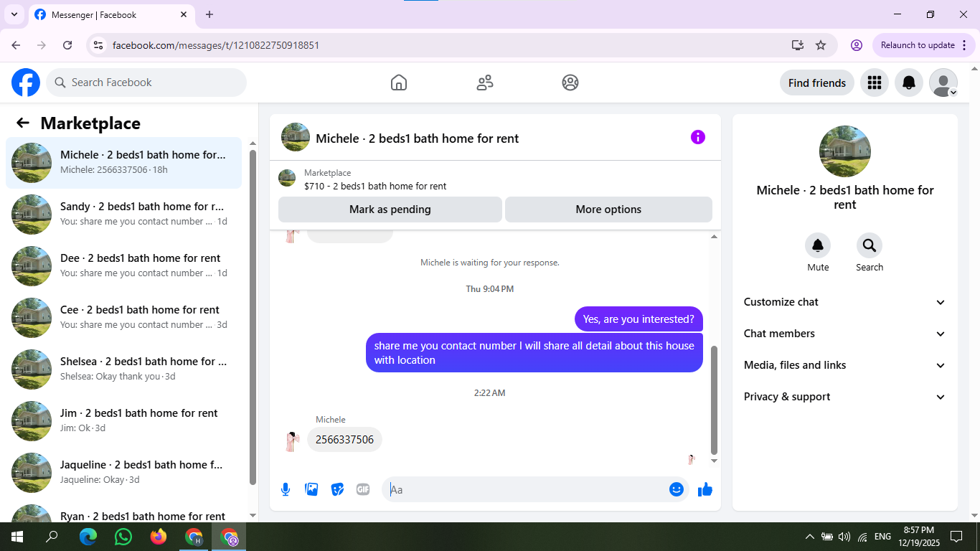This screenshot has width=980, height=551.
Task: View site information icon in address bar
Action: (x=99, y=45)
